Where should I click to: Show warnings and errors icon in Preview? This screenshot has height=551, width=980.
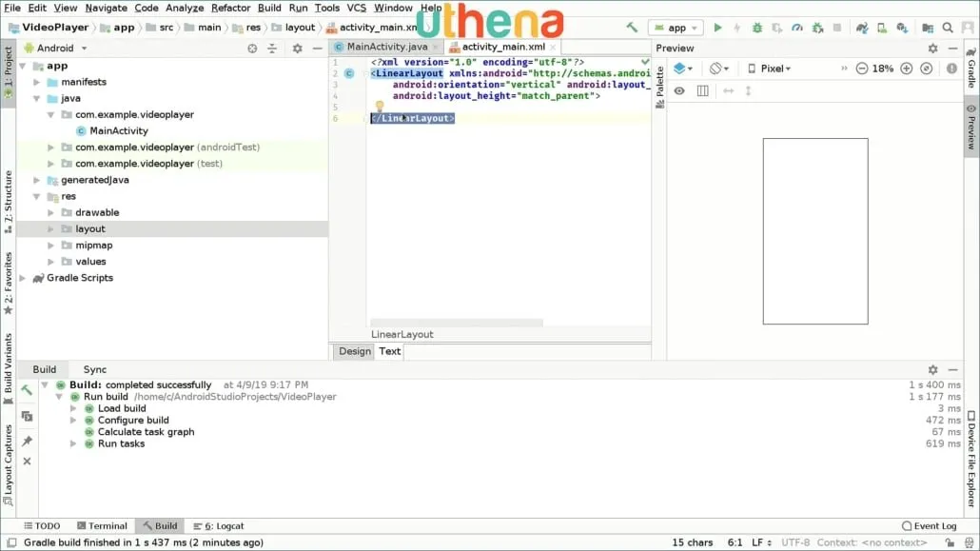[951, 69]
